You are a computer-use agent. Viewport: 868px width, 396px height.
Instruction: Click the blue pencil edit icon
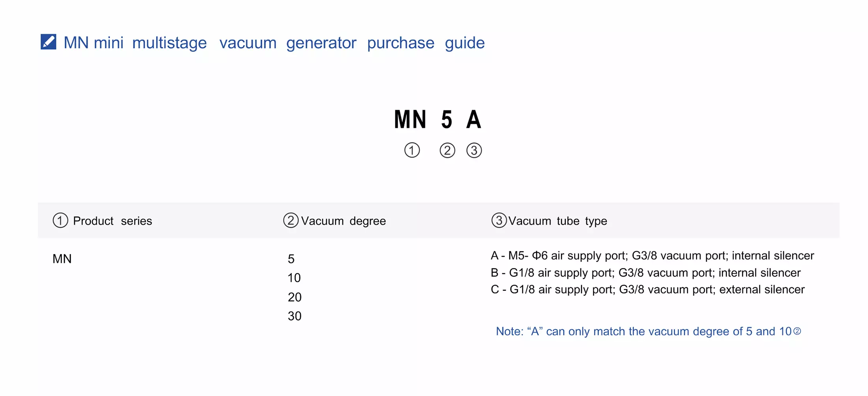[49, 42]
